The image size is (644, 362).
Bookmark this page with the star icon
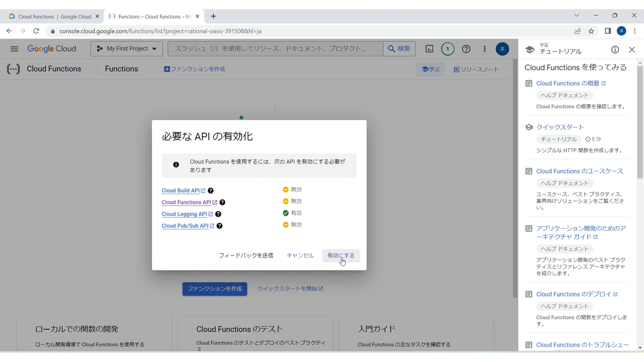[x=591, y=31]
